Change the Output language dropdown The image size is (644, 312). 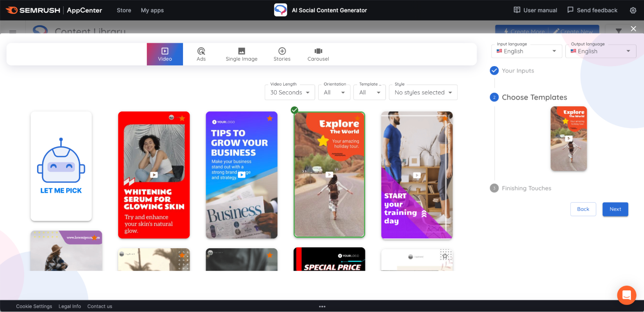coord(600,51)
